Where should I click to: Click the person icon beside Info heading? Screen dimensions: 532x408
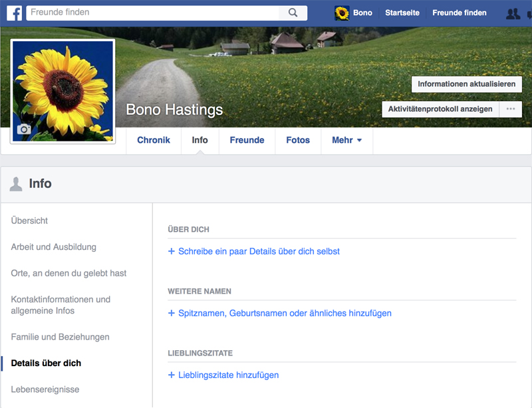click(16, 184)
